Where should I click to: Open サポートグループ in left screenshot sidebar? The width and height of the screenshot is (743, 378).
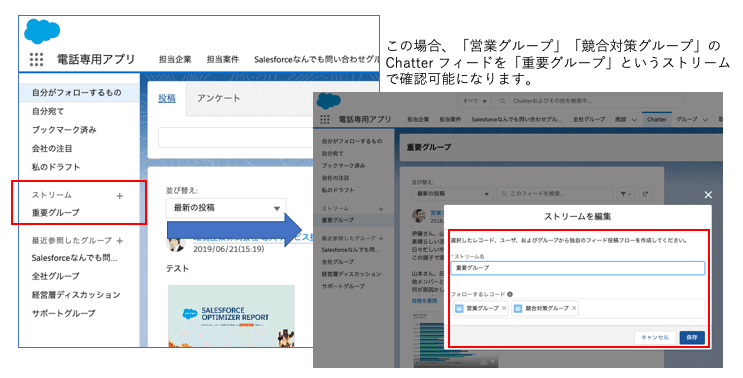(x=63, y=313)
